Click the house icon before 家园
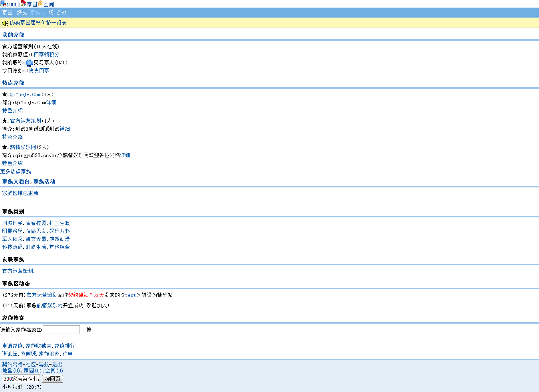The height and width of the screenshot is (392, 539). 23,4
